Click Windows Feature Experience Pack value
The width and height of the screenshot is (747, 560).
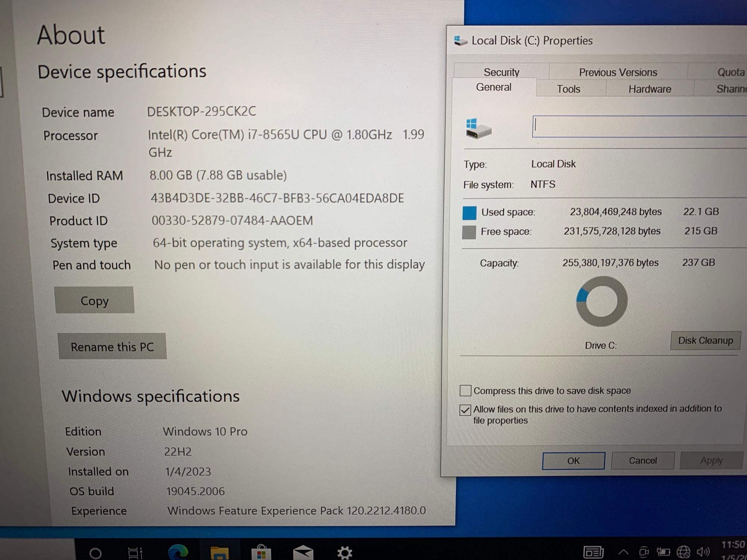click(297, 510)
